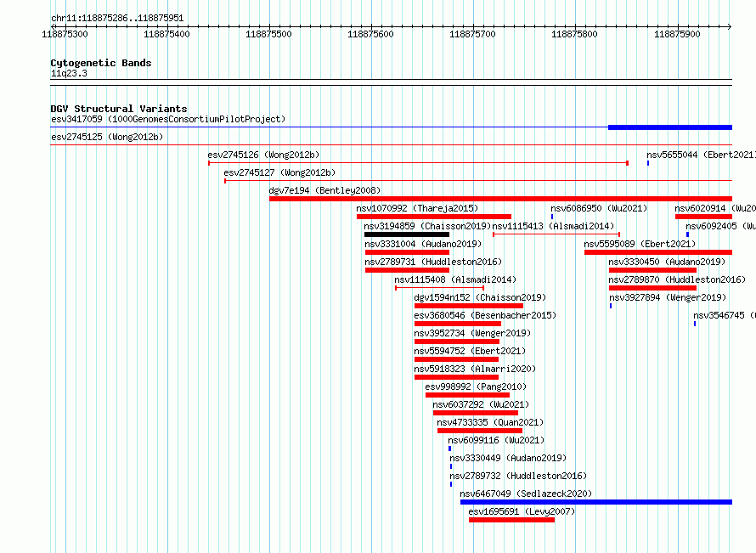Click the small blue nsv6099116 marker
The image size is (756, 553).
tap(450, 449)
